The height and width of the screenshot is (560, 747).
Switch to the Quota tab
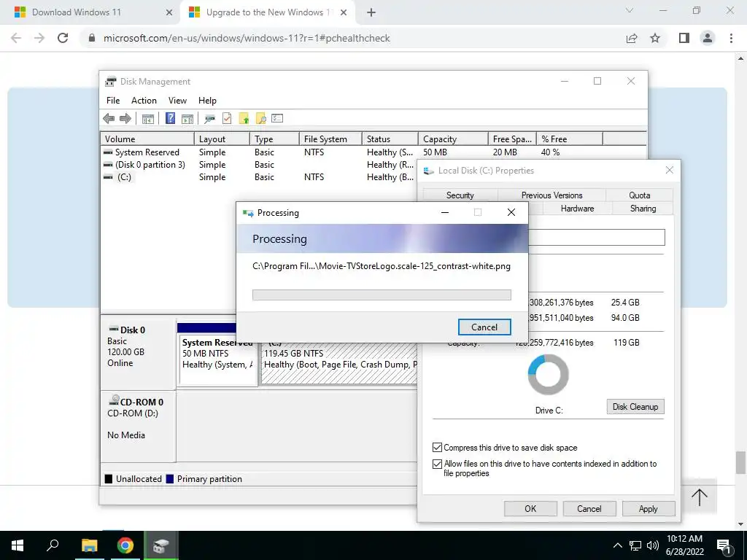[x=639, y=195]
